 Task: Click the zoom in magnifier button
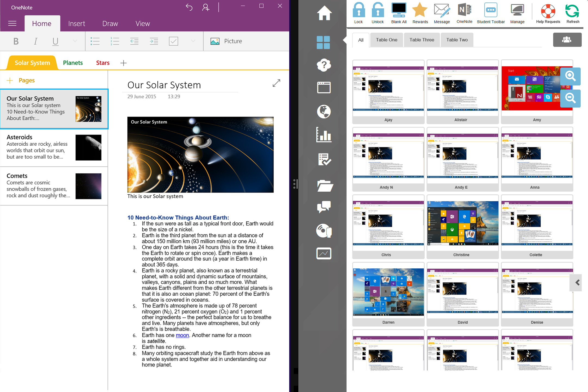570,76
